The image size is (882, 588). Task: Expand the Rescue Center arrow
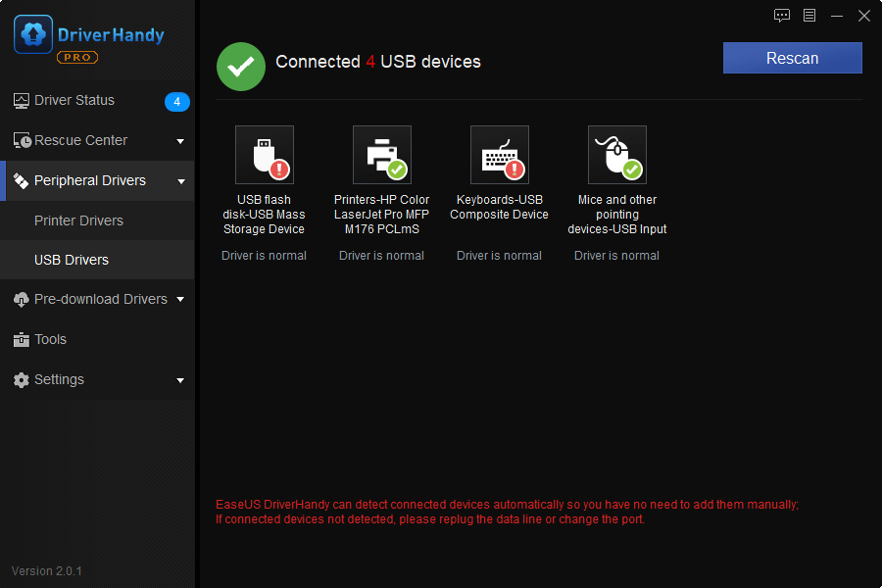click(x=180, y=141)
